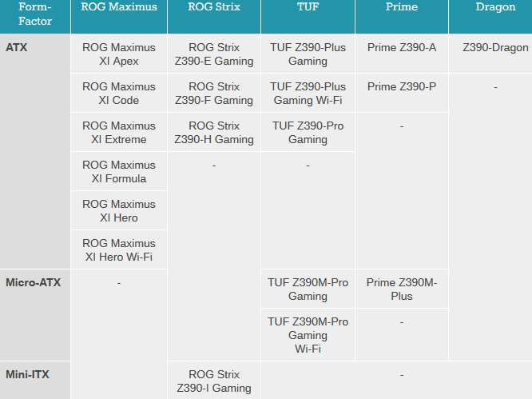Select the ATX row label
Image resolution: width=532 pixels, height=399 pixels.
tap(17, 47)
